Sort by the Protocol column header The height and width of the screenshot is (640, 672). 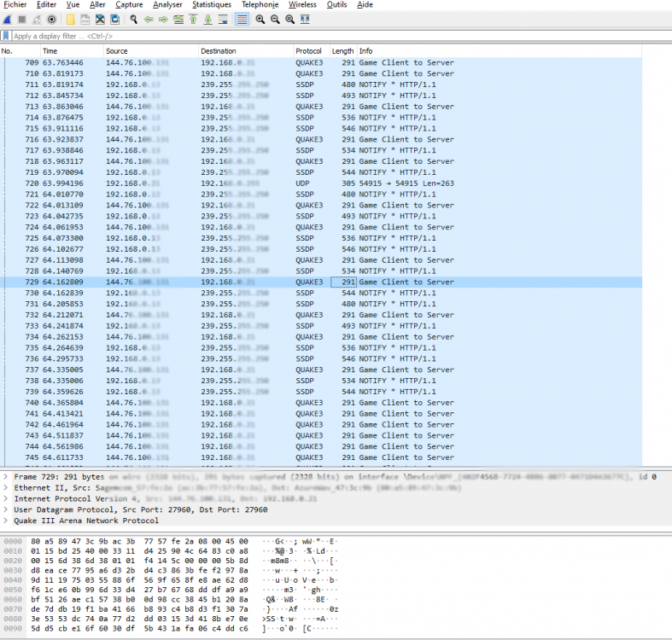tap(311, 51)
